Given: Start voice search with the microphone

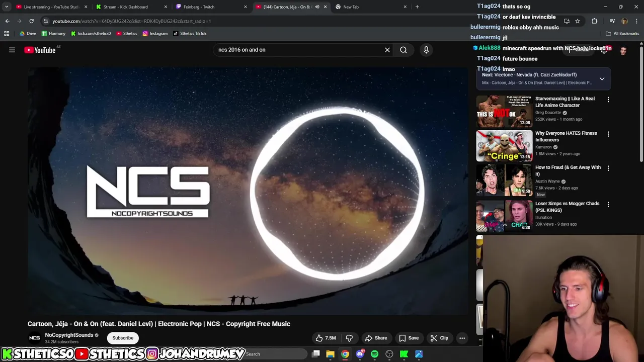Looking at the screenshot, I should click(x=426, y=50).
